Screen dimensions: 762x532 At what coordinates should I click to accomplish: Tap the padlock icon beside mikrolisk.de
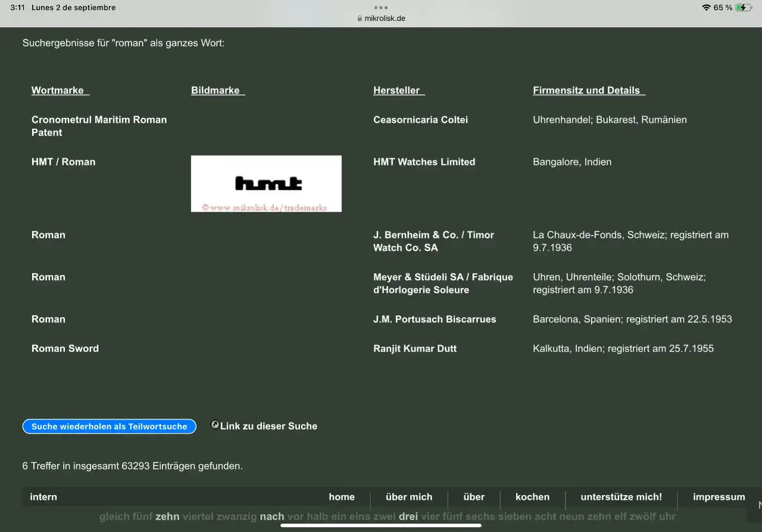360,18
